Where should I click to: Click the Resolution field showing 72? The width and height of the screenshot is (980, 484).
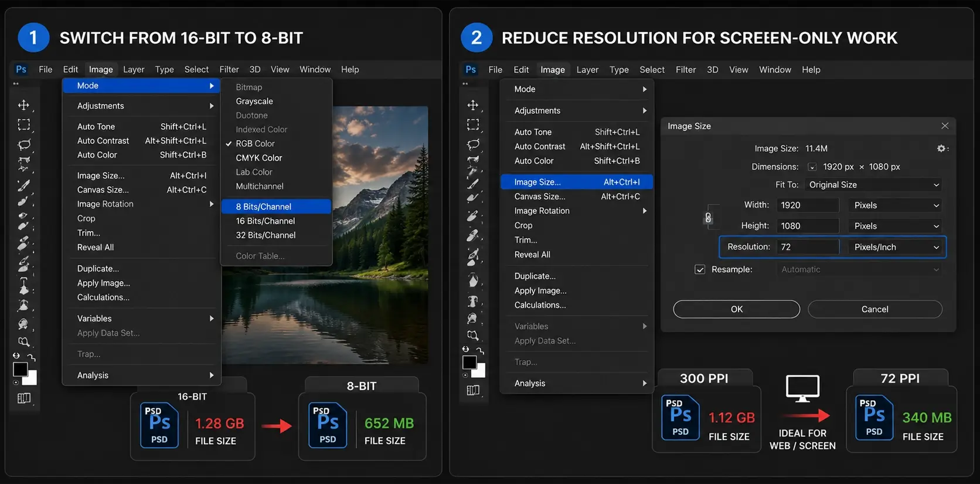pos(808,247)
